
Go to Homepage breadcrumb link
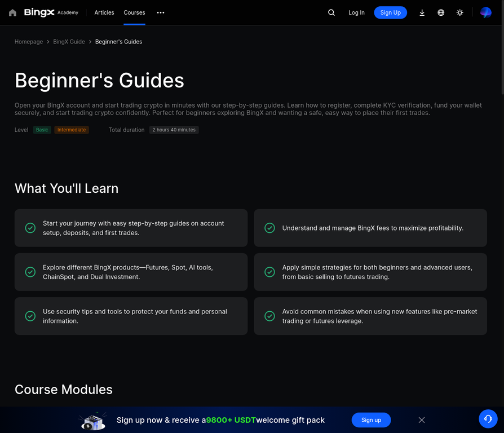click(29, 42)
